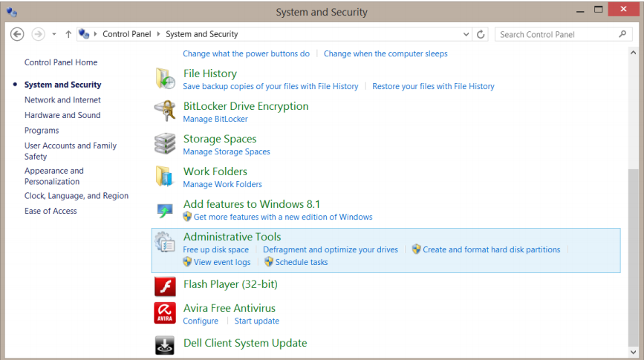Click Avira Configure link
The width and height of the screenshot is (644, 360).
point(201,321)
